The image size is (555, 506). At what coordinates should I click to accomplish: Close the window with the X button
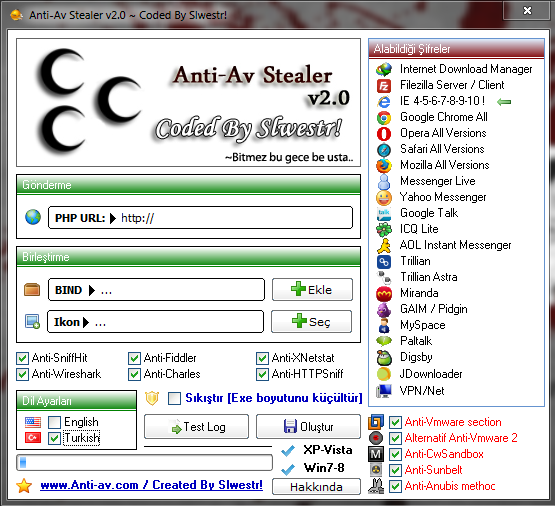(527, 11)
